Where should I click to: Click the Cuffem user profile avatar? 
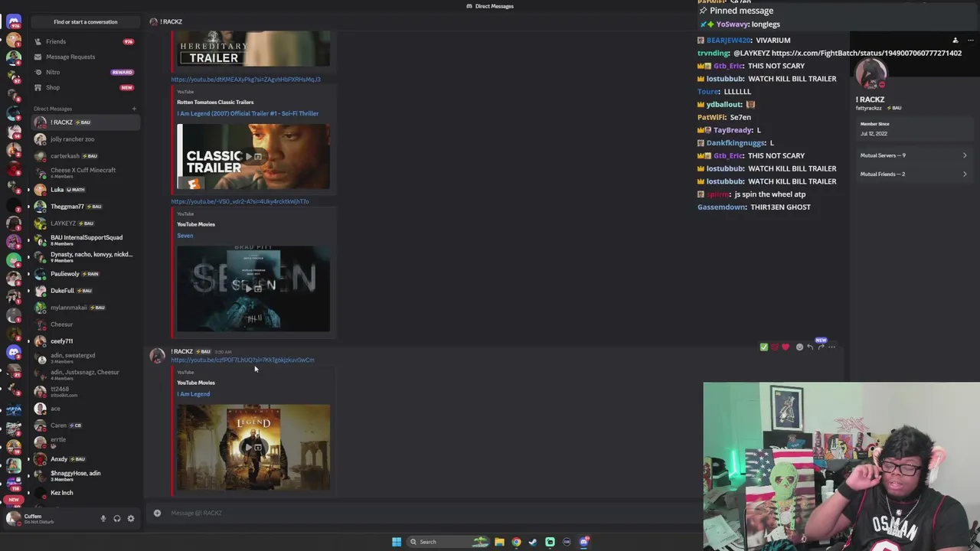pos(13,518)
